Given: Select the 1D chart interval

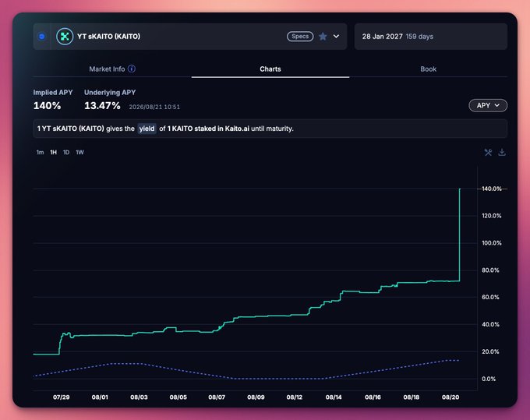Looking at the screenshot, I should 66,153.
